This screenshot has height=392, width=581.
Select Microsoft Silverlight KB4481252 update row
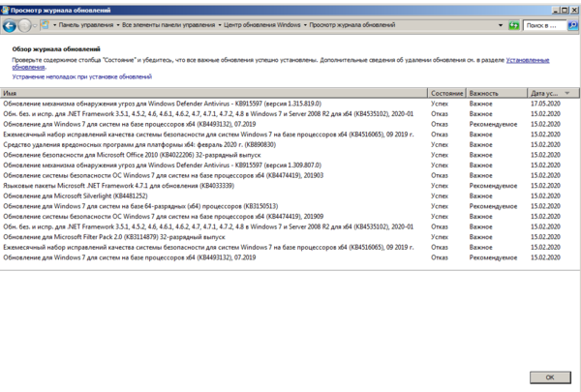click(x=290, y=196)
